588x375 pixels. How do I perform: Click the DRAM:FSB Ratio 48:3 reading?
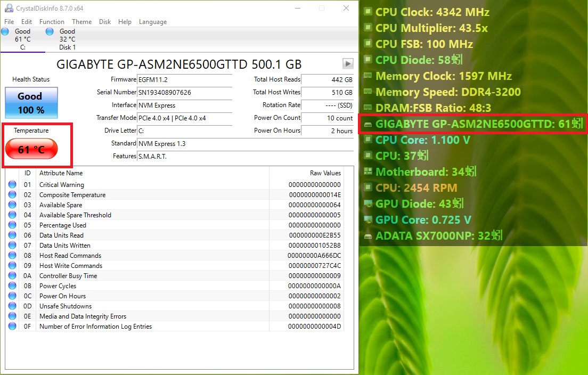click(434, 108)
